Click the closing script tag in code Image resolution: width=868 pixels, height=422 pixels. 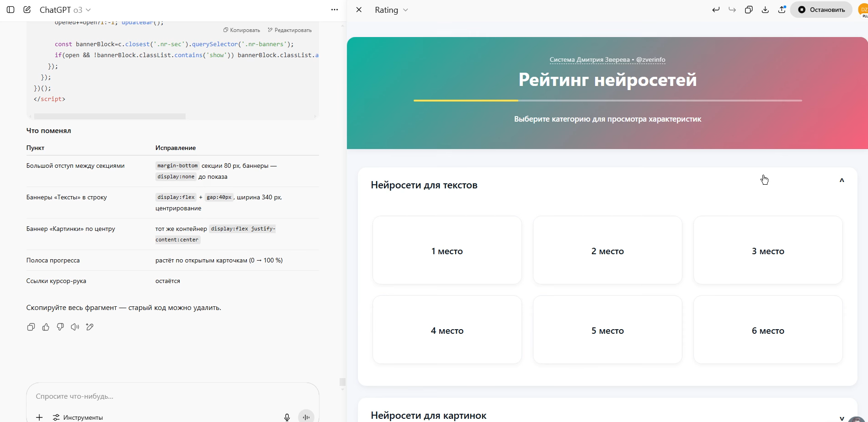point(49,99)
